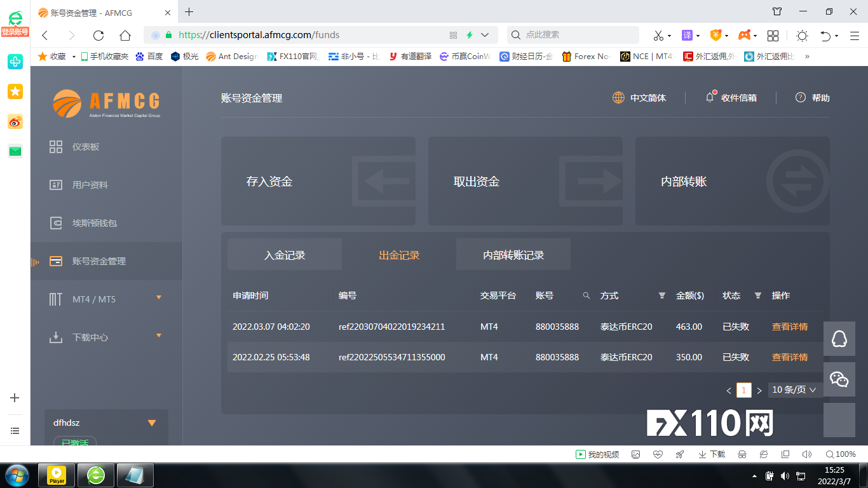Open 百度 bookmark

[149, 57]
